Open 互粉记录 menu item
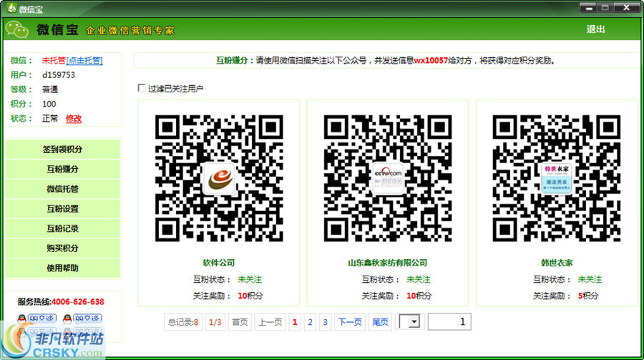This screenshot has height=360, width=644. click(62, 228)
